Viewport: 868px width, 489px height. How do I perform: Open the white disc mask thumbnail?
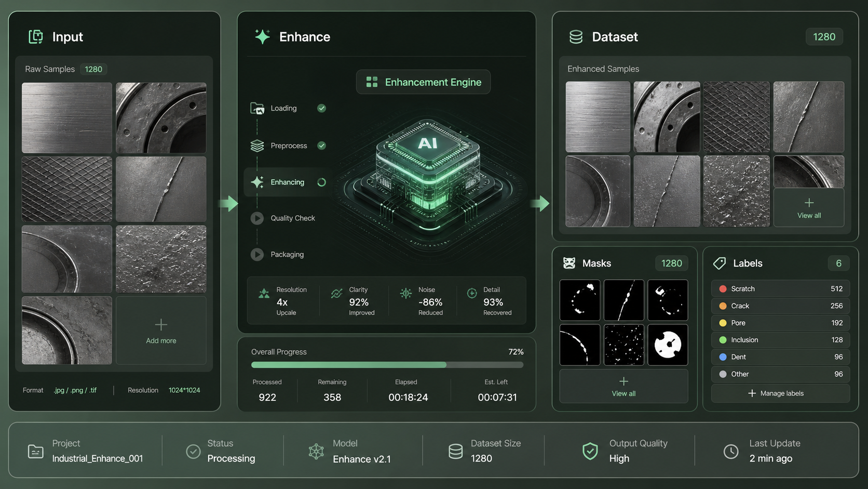pos(668,345)
